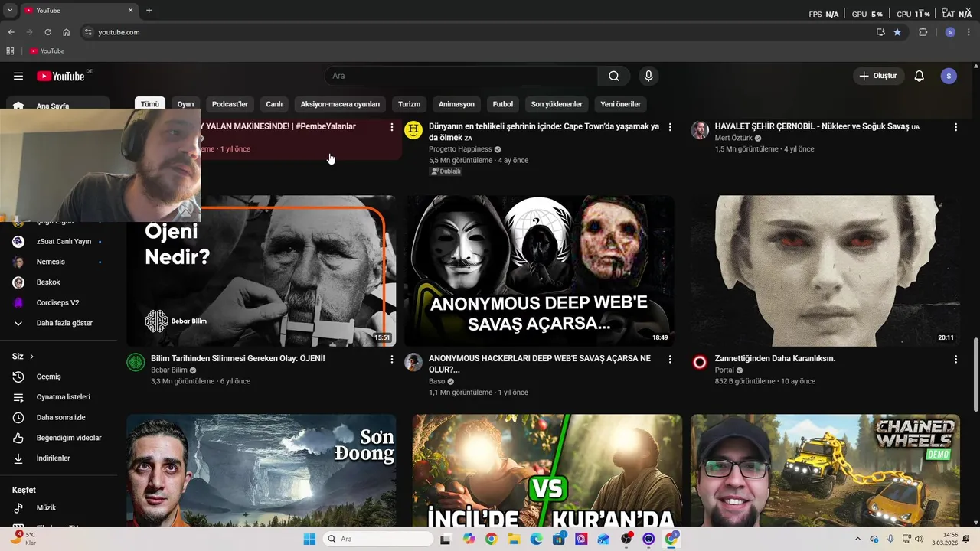The image size is (980, 551).
Task: Open Progetto Happiness channel avatar
Action: tap(413, 130)
